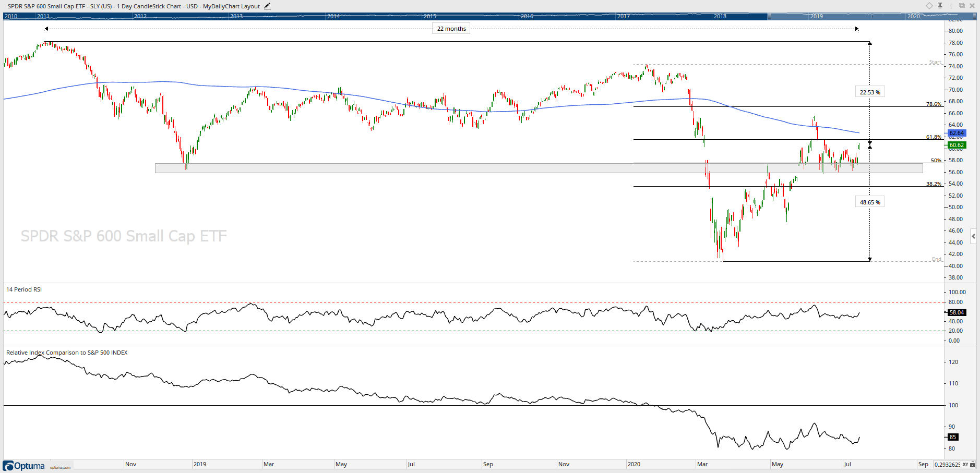Click the 38.2% Fibonacci level label

tap(934, 184)
